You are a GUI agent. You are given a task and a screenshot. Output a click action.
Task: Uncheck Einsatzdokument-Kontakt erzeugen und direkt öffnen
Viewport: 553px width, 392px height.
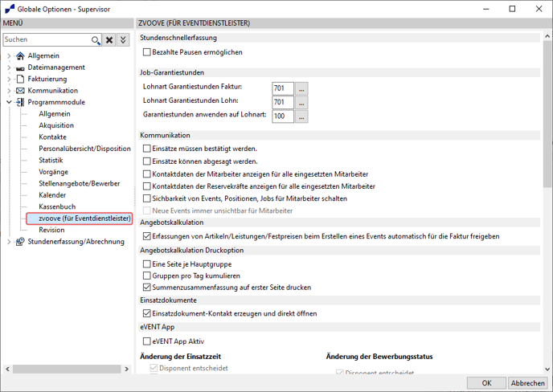(147, 313)
